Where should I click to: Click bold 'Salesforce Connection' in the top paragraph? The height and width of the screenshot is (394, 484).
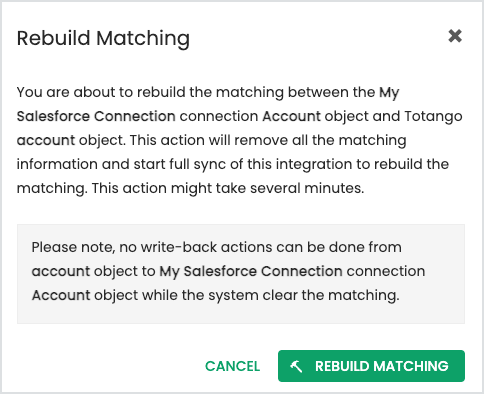click(96, 116)
